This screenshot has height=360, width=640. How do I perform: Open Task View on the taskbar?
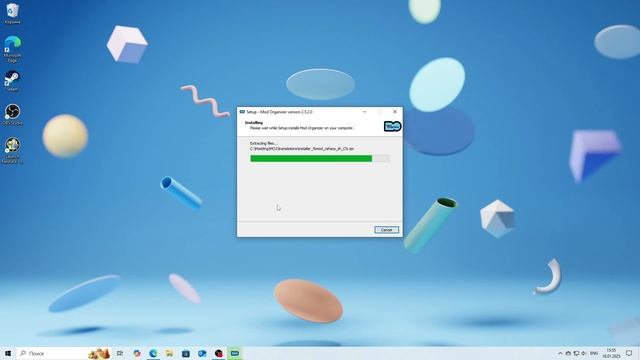point(120,353)
